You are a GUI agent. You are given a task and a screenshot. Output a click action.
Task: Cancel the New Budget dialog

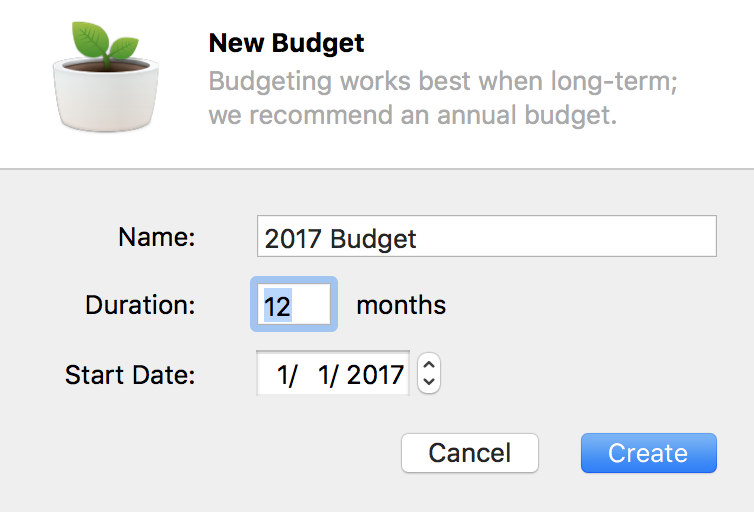tap(470, 453)
